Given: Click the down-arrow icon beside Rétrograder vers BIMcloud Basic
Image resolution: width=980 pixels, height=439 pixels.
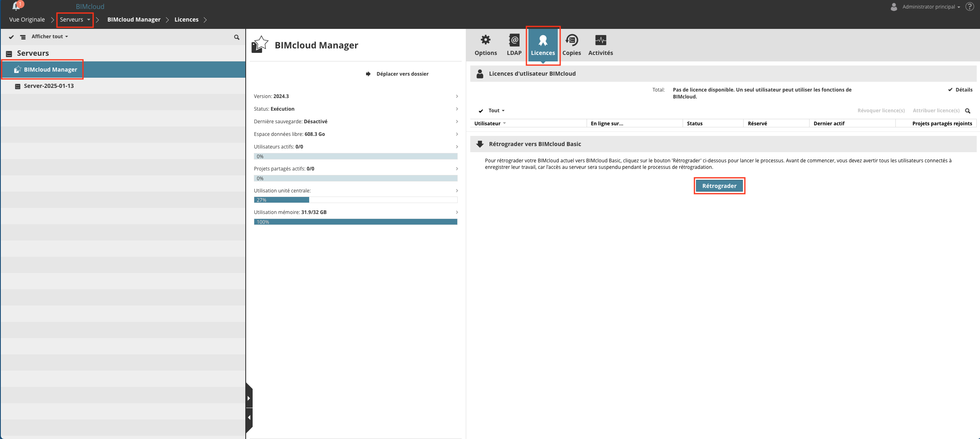Looking at the screenshot, I should (x=480, y=144).
